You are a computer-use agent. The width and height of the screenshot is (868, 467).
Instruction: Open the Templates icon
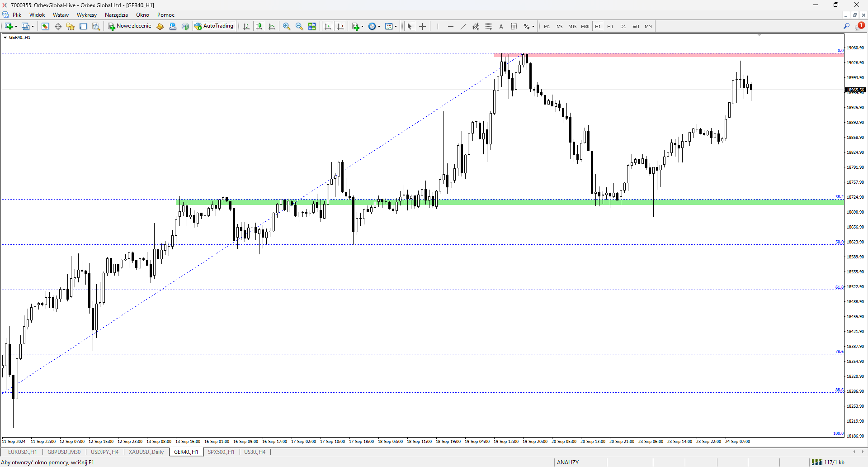point(389,26)
